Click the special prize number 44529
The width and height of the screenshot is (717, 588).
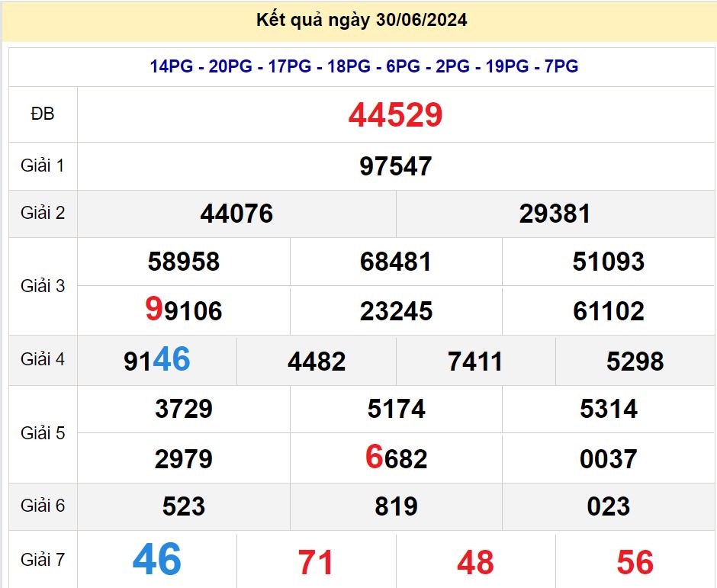[x=395, y=115]
